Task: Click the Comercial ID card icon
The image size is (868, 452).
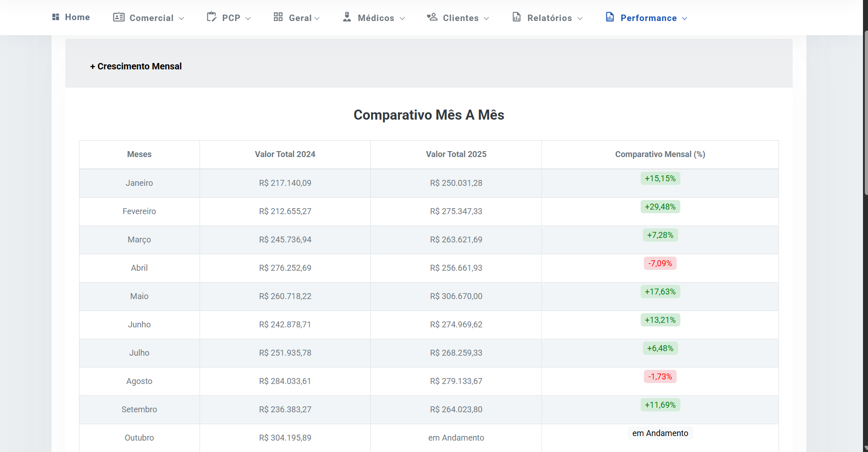Action: coord(119,17)
